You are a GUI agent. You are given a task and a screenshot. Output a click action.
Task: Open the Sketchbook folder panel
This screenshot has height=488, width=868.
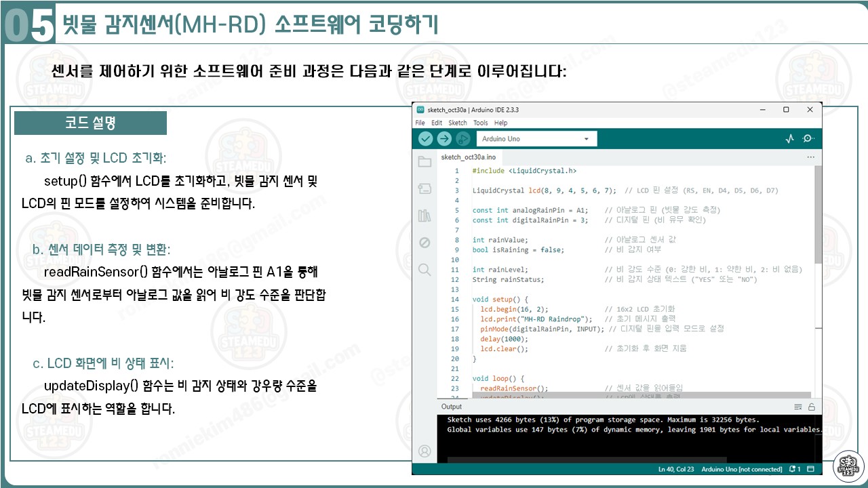point(425,162)
